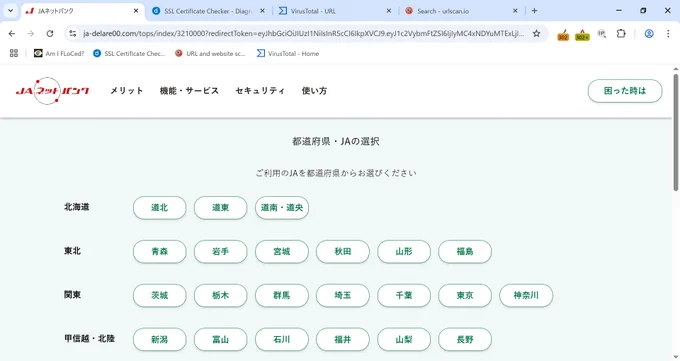Click the orange 302 extension icon

point(563,34)
